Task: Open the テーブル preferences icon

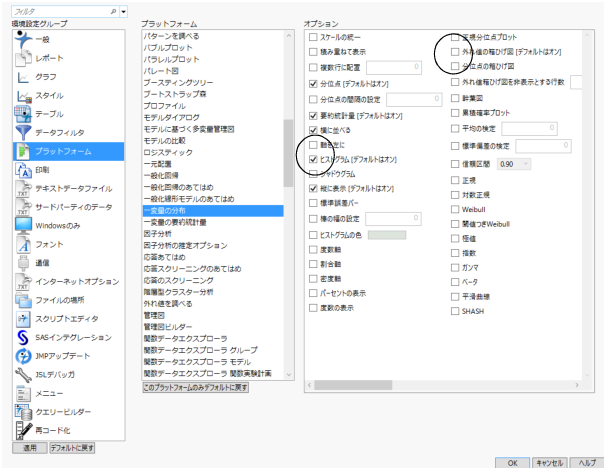Action: point(24,114)
